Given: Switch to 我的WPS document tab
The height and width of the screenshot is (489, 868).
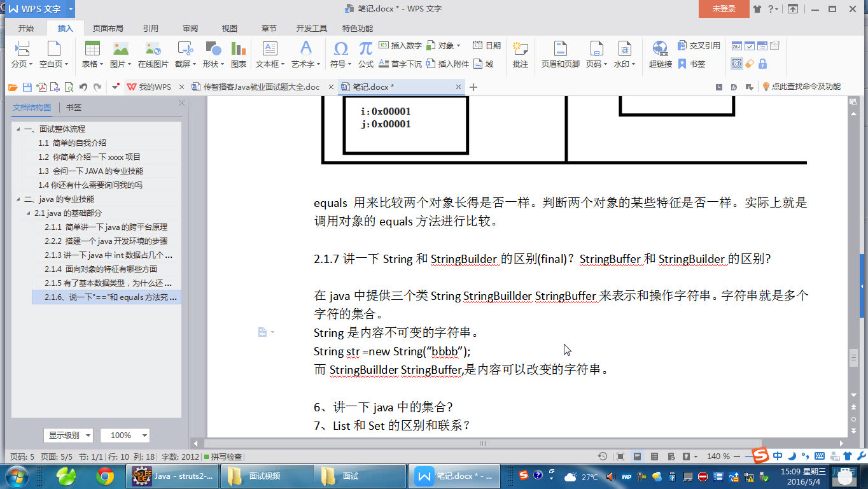Looking at the screenshot, I should click(x=155, y=87).
